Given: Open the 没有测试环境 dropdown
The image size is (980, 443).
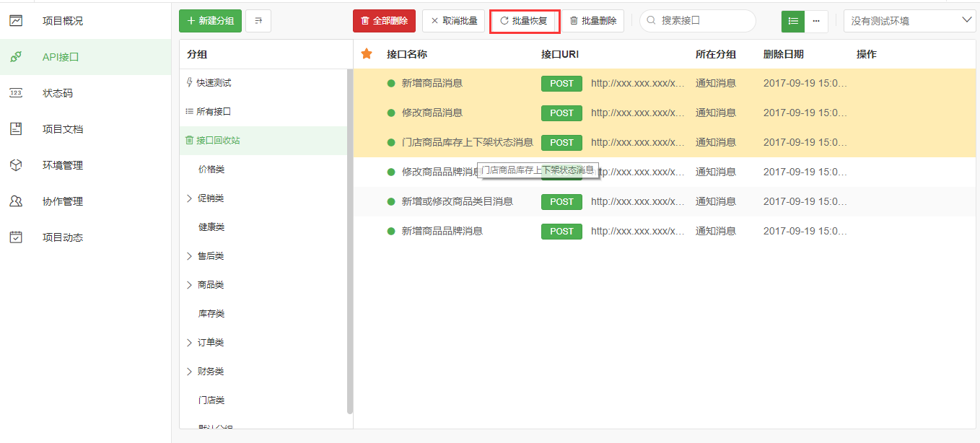Looking at the screenshot, I should pyautogui.click(x=909, y=20).
